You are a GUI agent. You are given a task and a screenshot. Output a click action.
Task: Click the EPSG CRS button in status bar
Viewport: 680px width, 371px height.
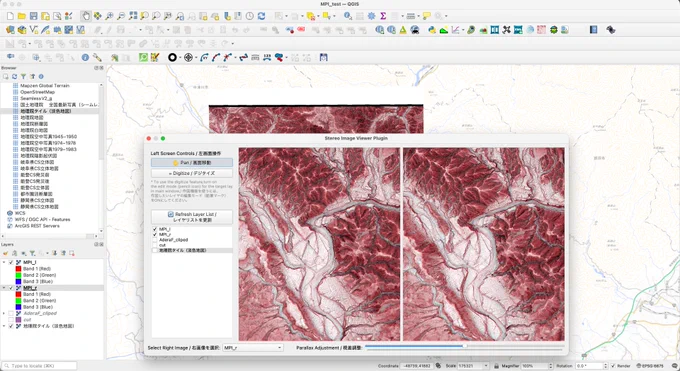click(650, 366)
